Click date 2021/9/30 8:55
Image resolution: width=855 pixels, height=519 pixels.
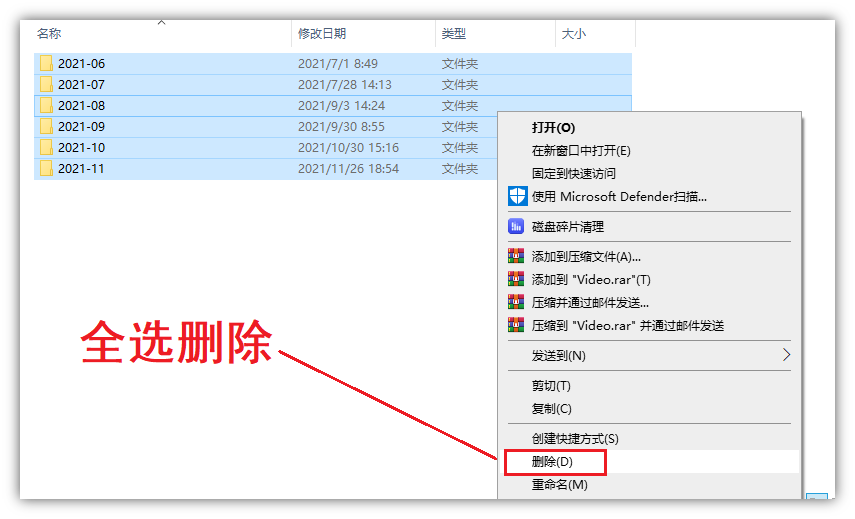341,126
